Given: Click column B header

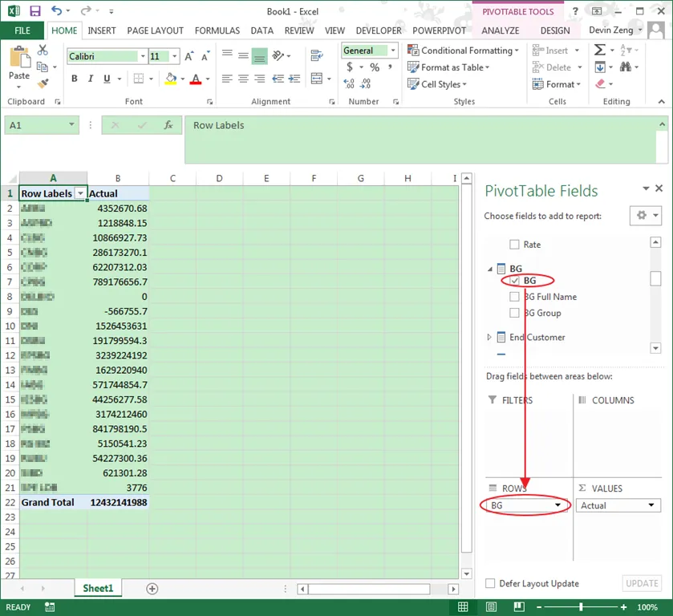Looking at the screenshot, I should point(118,178).
